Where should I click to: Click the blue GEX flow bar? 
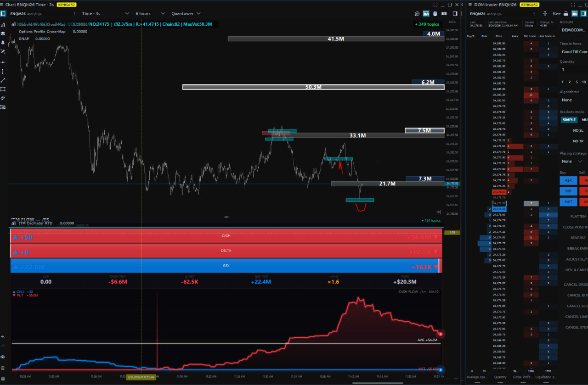click(225, 266)
